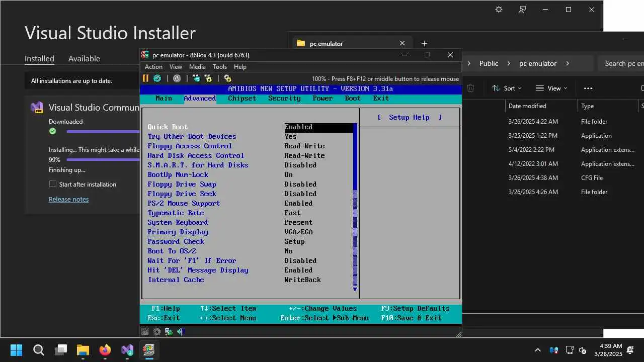Select the BootUp Num-Lock option
Image resolution: width=644 pixels, height=362 pixels.
pyautogui.click(x=178, y=174)
